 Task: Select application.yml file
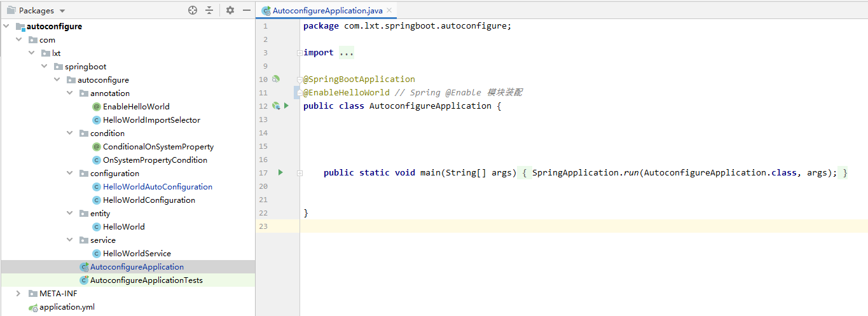tap(67, 306)
